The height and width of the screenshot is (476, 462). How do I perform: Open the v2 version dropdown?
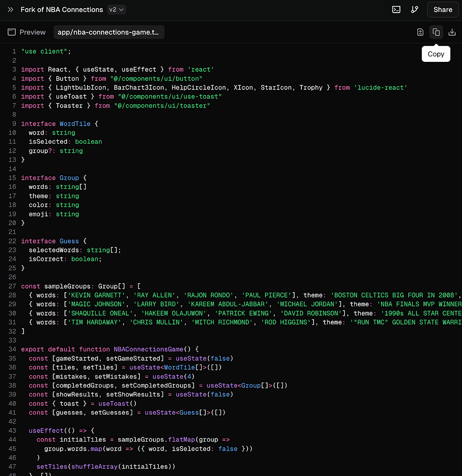tap(116, 9)
